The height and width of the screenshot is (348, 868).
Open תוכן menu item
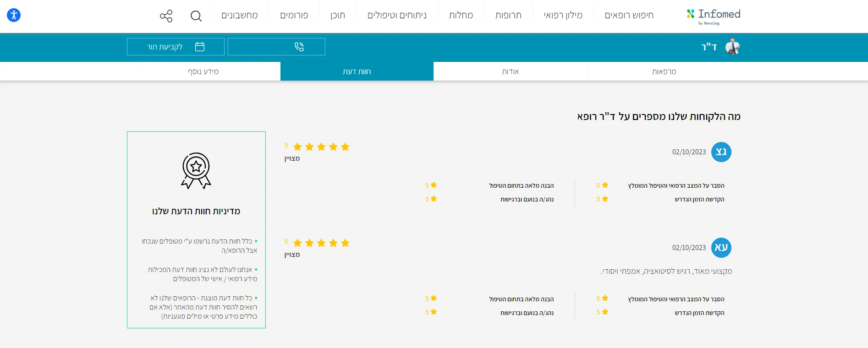tap(338, 16)
